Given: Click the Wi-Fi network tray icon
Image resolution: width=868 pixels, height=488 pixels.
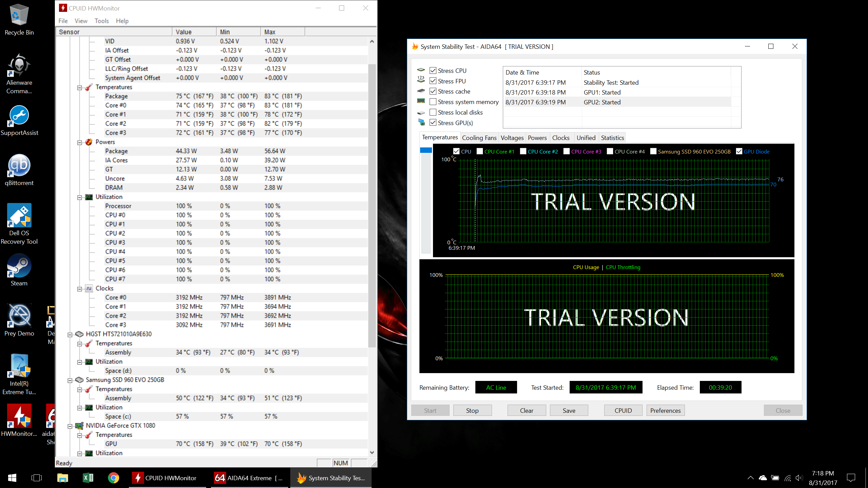Looking at the screenshot, I should [787, 478].
